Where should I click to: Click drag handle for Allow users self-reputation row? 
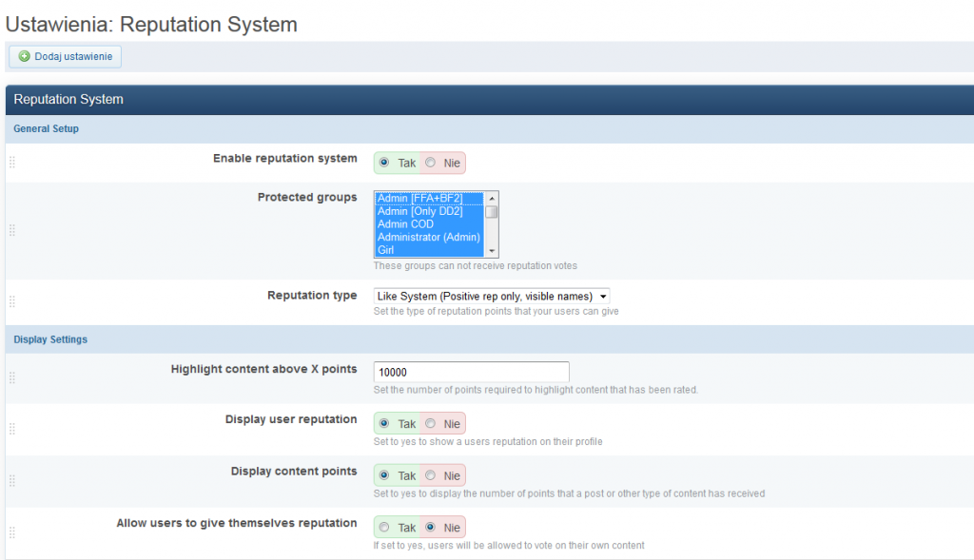[12, 532]
